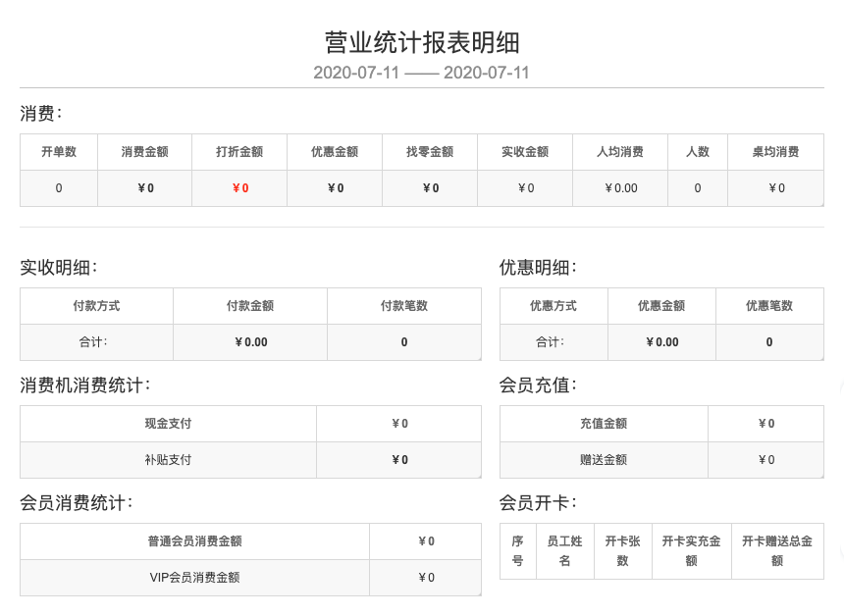
Task: Select the 消费金额 column header
Action: (144, 152)
